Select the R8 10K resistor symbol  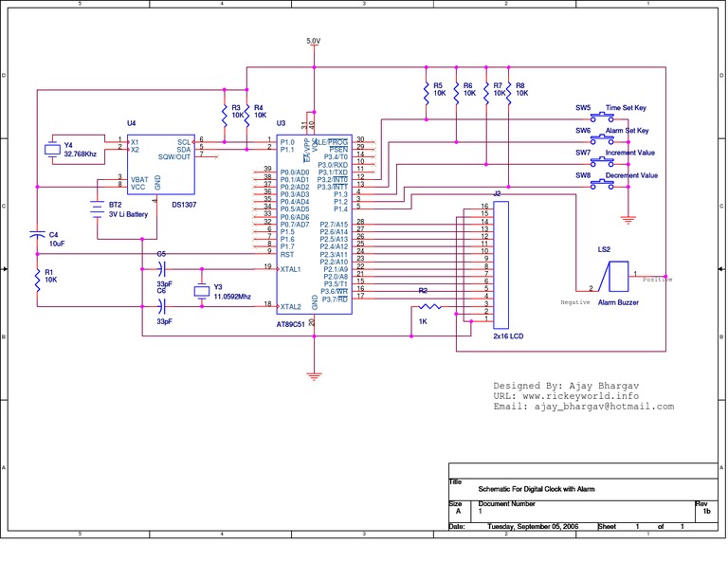pyautogui.click(x=509, y=93)
